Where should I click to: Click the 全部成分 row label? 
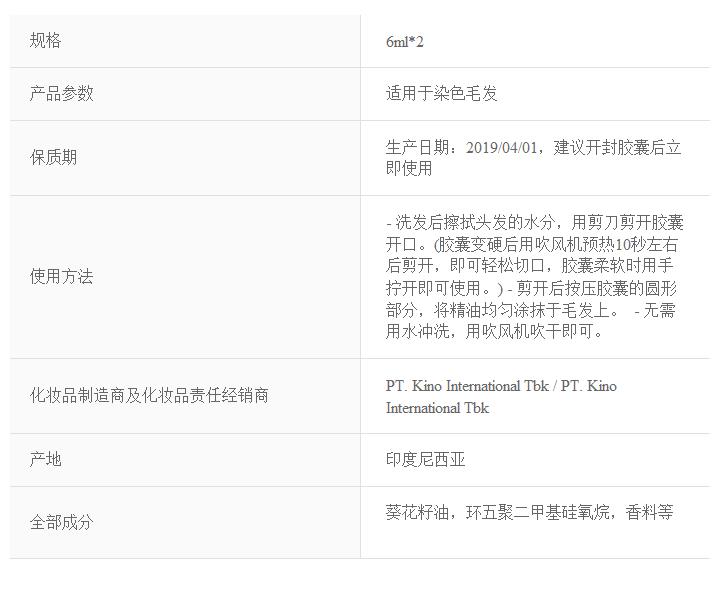click(62, 523)
